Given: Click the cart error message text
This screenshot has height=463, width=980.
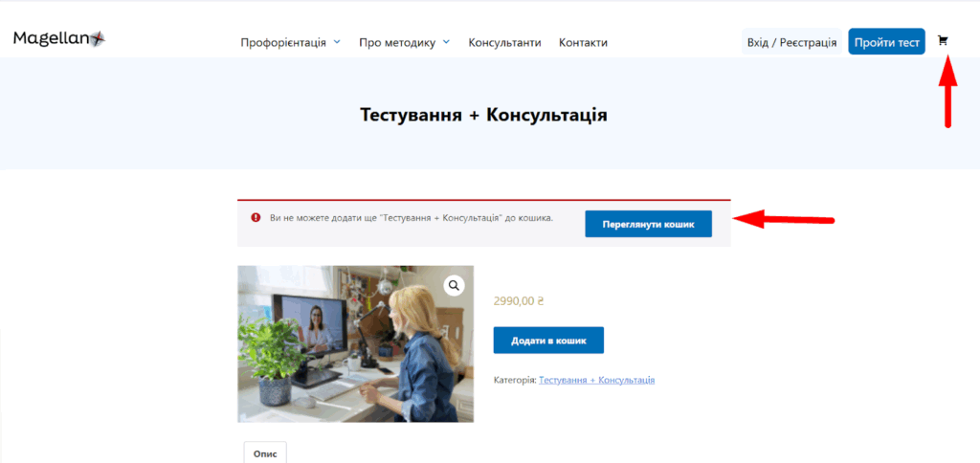Looking at the screenshot, I should pos(412,218).
